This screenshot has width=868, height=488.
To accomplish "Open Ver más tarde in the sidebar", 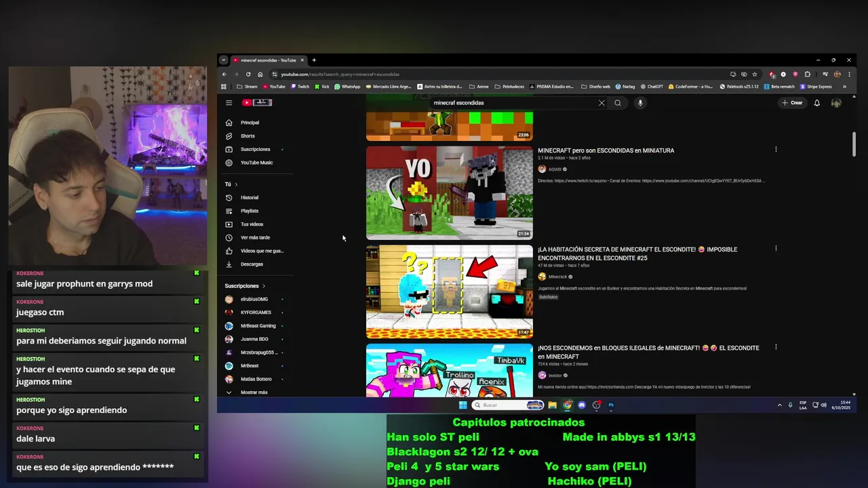I will (256, 237).
